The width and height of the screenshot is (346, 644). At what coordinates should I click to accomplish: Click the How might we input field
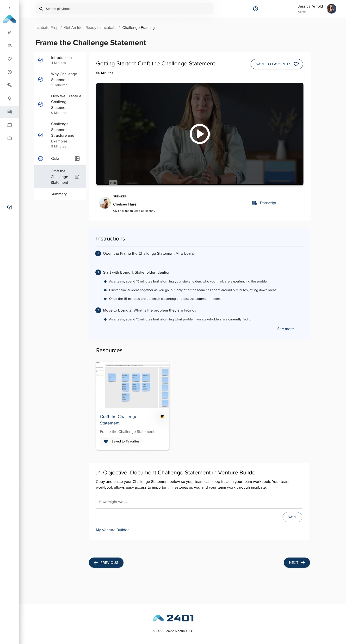tap(199, 502)
